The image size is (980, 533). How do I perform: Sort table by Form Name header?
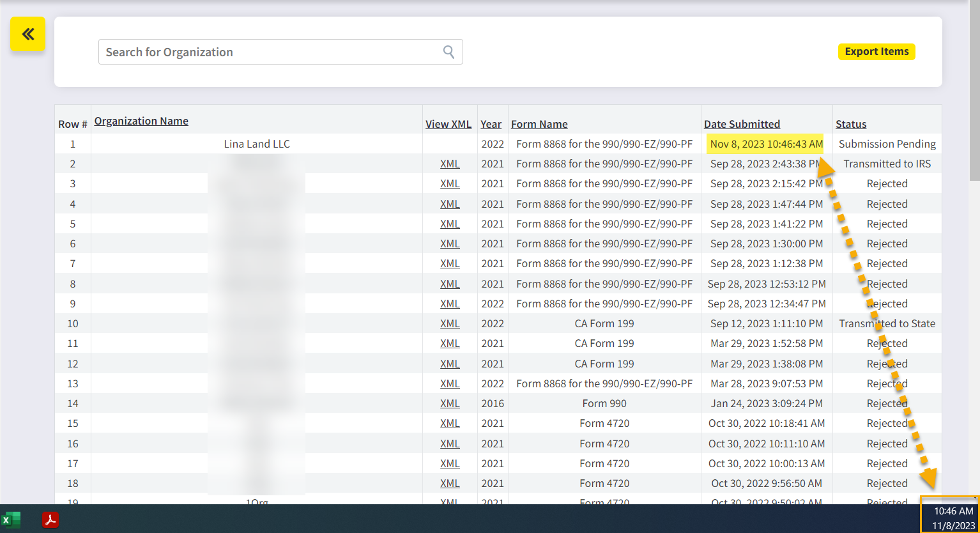[539, 124]
